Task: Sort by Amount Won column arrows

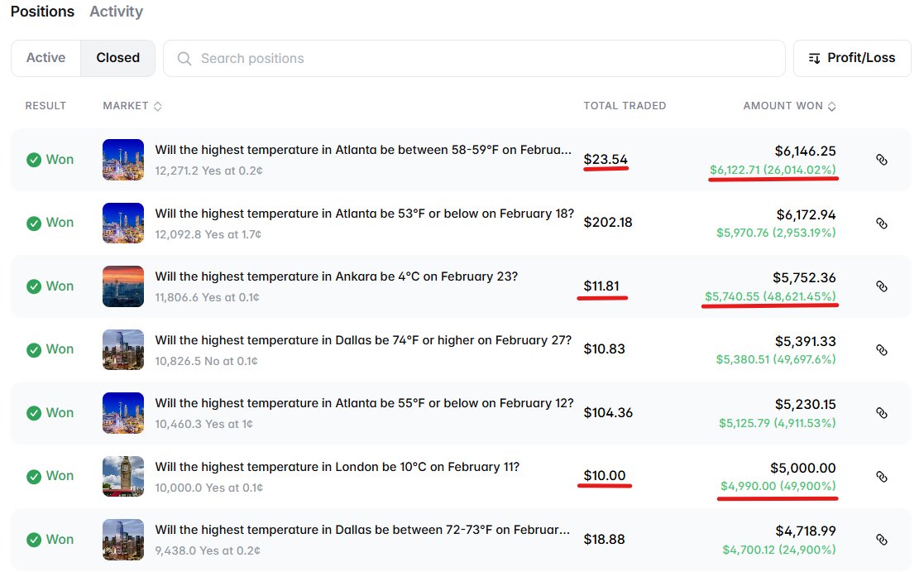Action: [x=831, y=106]
